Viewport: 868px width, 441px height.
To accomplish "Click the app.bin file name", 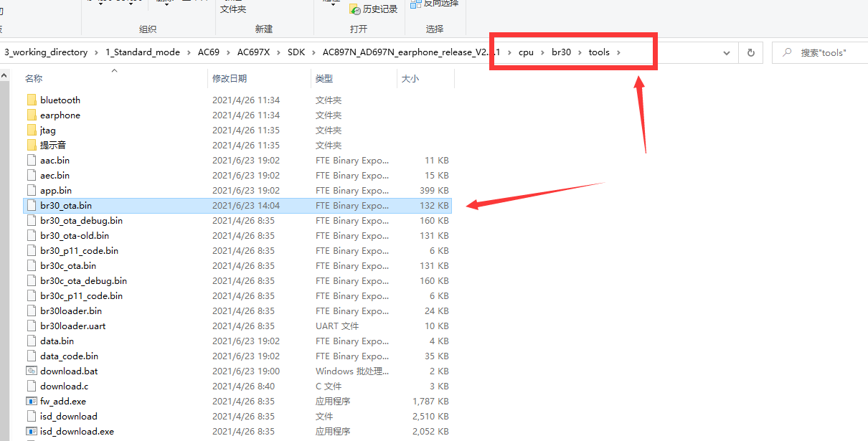I will pyautogui.click(x=56, y=191).
